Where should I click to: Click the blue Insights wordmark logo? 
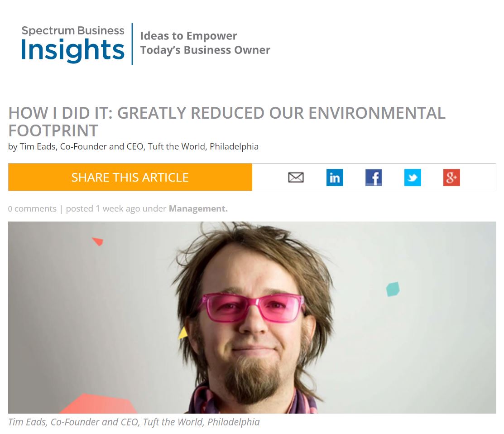tap(72, 51)
